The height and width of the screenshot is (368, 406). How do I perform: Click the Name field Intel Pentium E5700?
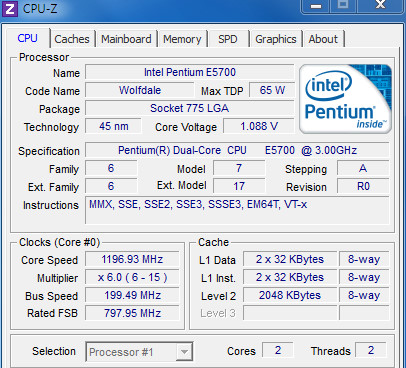tap(190, 72)
